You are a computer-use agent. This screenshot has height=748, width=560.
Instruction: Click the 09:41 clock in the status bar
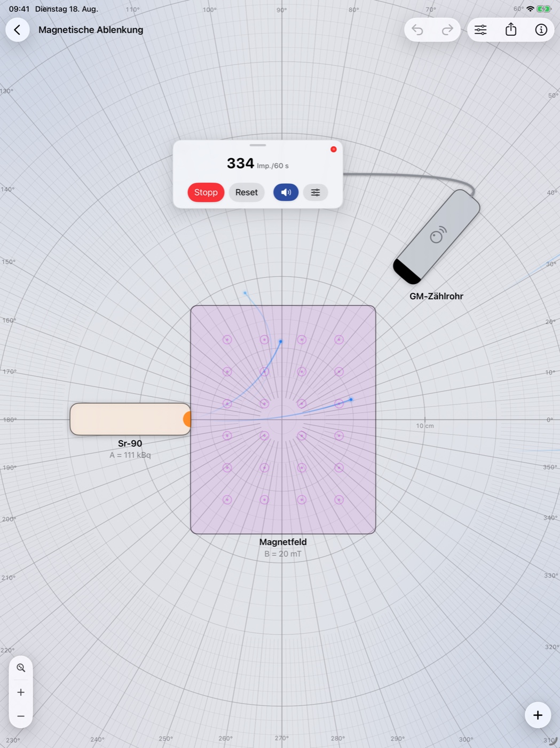19,9
